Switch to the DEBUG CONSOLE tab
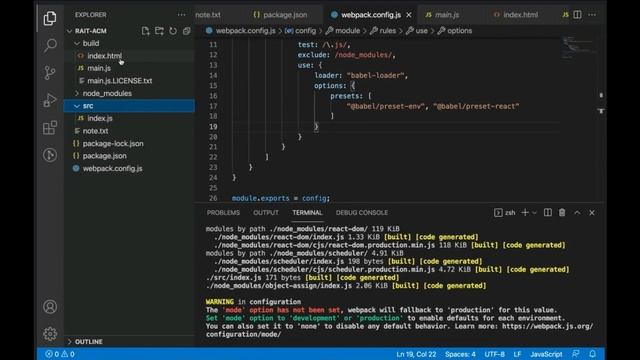Image resolution: width=640 pixels, height=360 pixels. click(362, 213)
